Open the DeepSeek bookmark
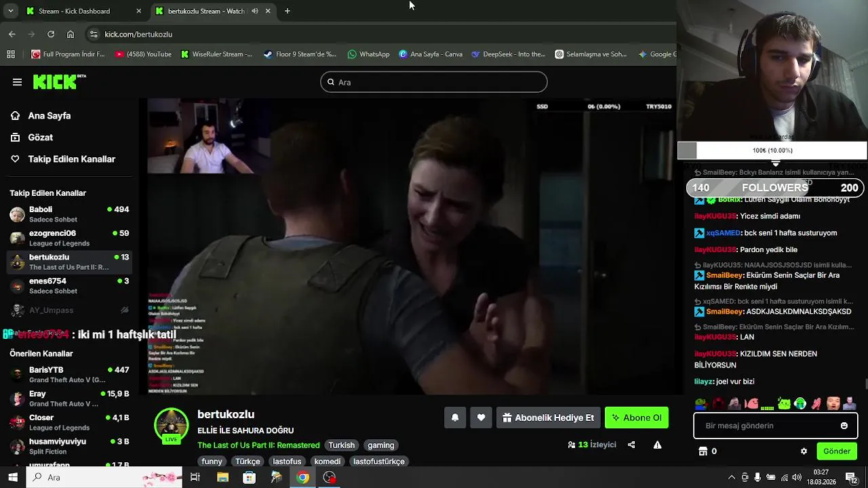 508,54
